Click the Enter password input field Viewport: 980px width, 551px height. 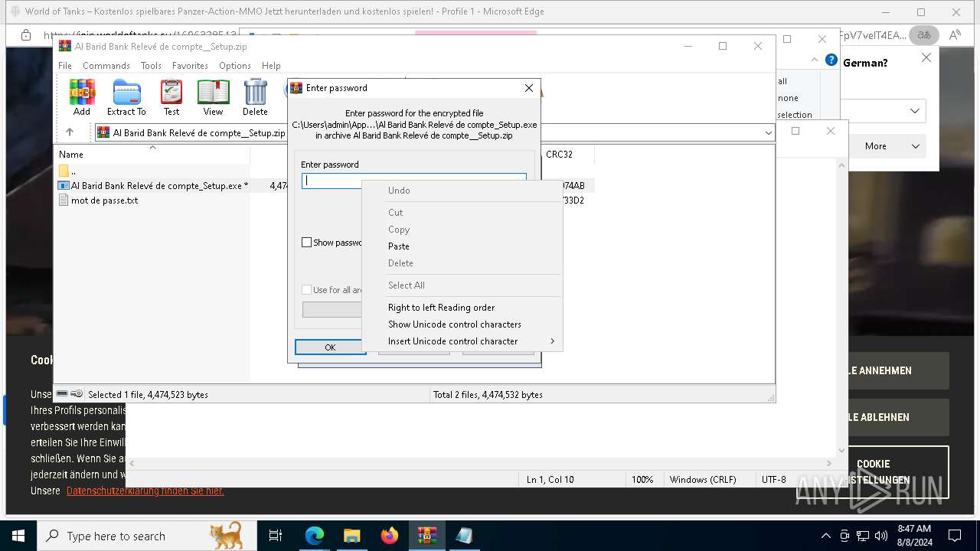click(413, 181)
